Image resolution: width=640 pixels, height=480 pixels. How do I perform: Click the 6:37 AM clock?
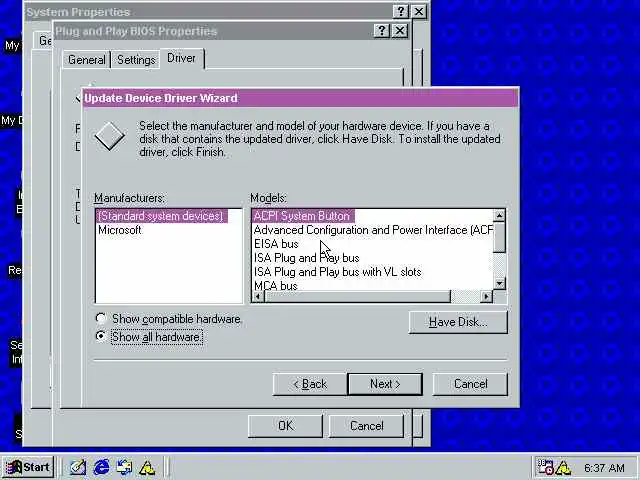click(x=604, y=468)
